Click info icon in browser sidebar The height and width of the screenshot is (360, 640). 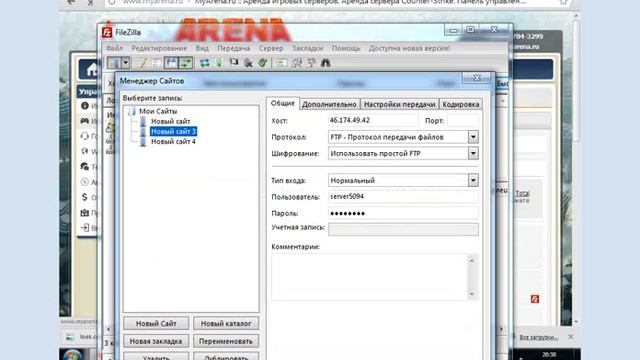[85, 106]
